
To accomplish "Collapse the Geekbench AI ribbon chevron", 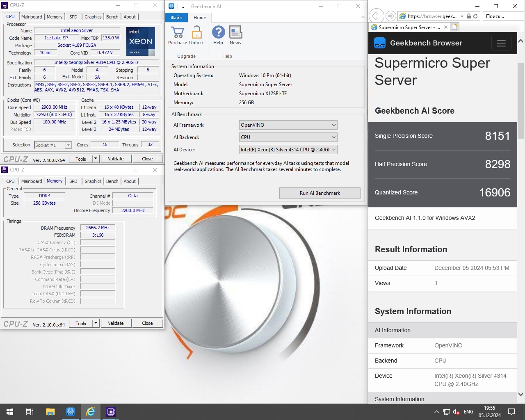I will pos(363,17).
